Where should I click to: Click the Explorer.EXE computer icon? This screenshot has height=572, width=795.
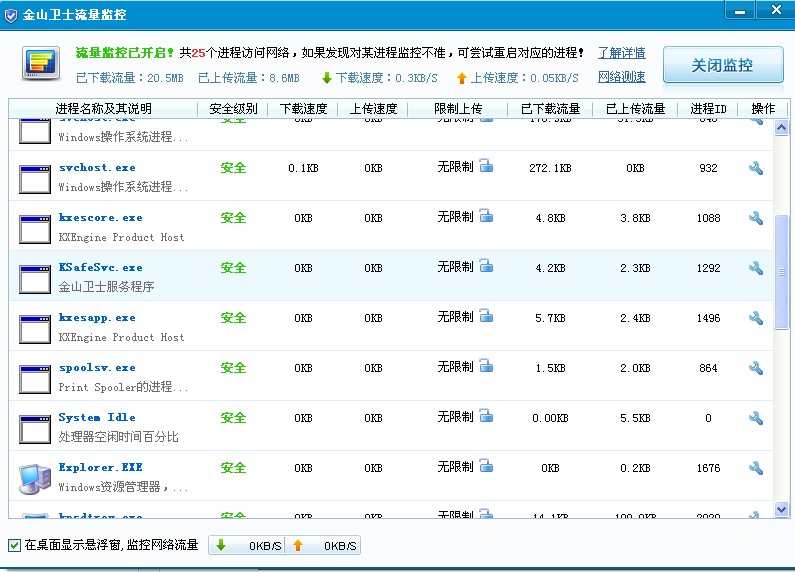(35, 479)
